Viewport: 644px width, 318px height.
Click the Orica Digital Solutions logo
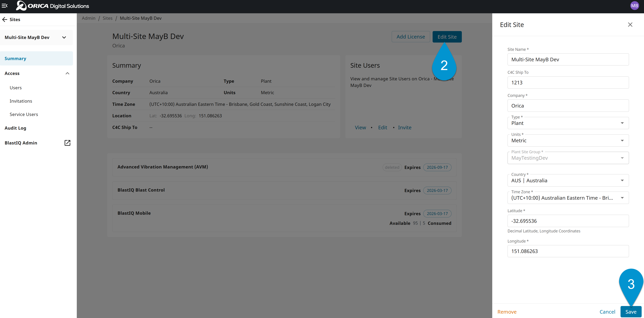click(x=53, y=6)
